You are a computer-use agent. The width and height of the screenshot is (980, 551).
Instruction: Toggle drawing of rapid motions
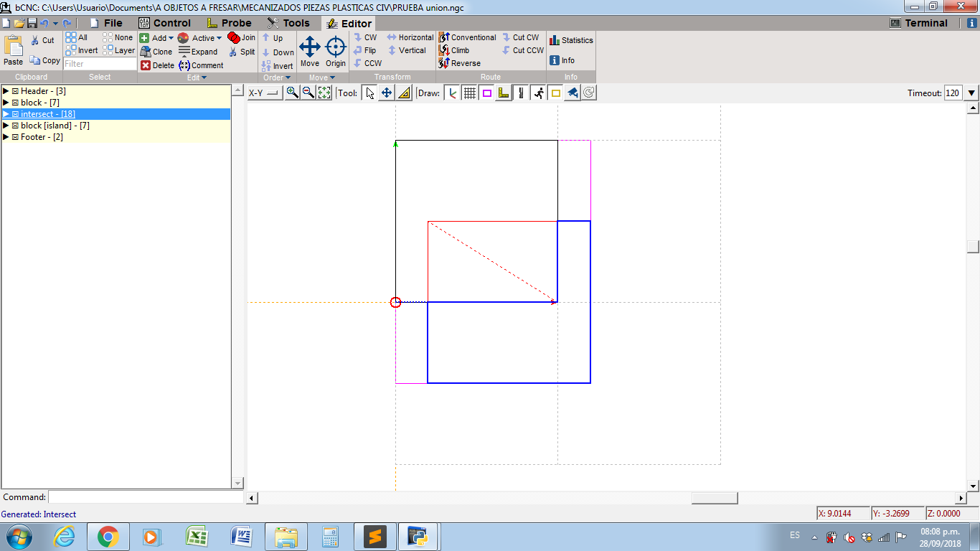pyautogui.click(x=538, y=93)
